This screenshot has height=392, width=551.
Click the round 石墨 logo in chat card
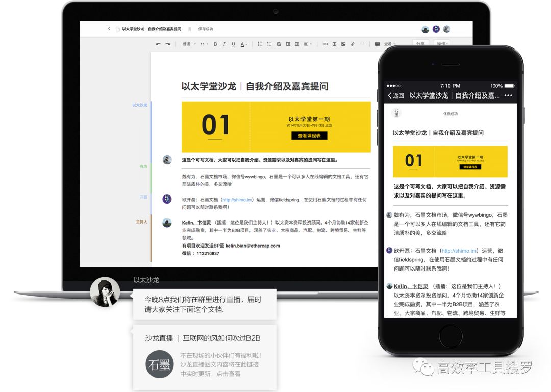(x=160, y=364)
